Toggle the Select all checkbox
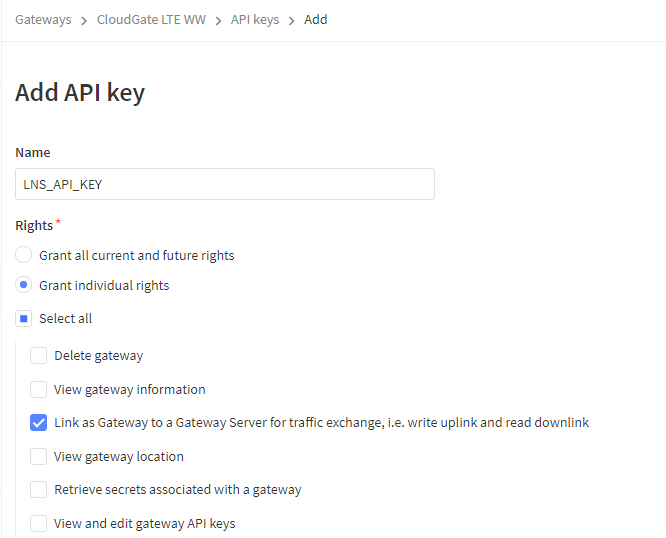The width and height of the screenshot is (666, 538). point(23,318)
